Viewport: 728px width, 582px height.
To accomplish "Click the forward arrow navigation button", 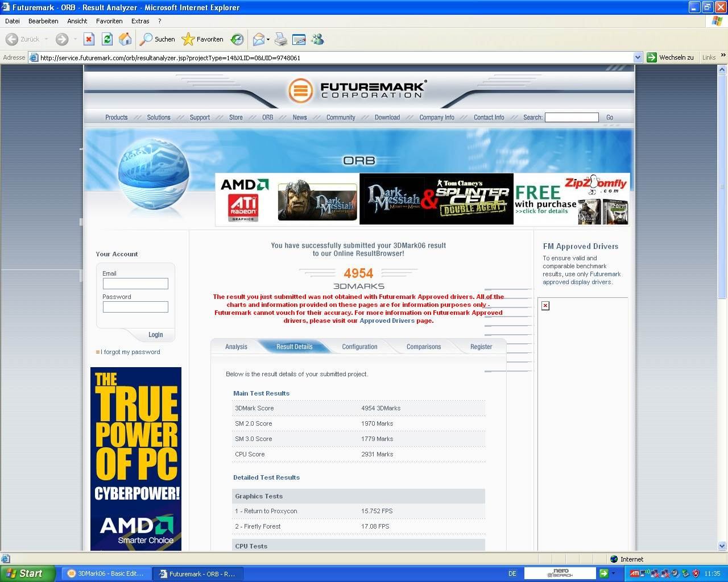I will click(62, 39).
